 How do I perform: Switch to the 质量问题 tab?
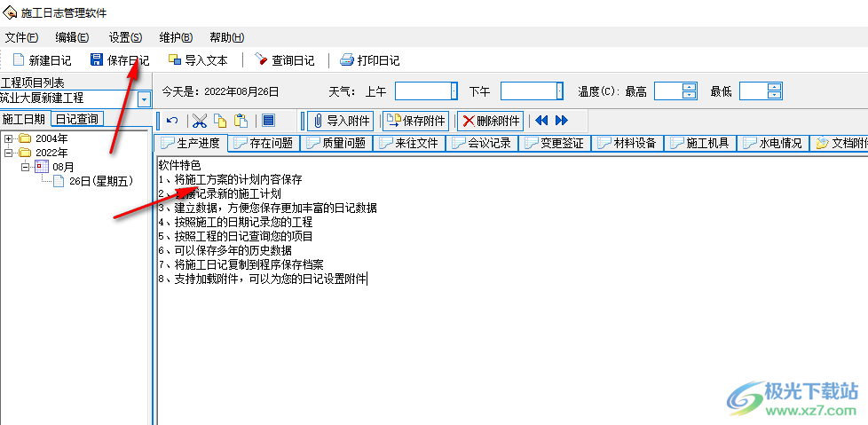click(336, 144)
